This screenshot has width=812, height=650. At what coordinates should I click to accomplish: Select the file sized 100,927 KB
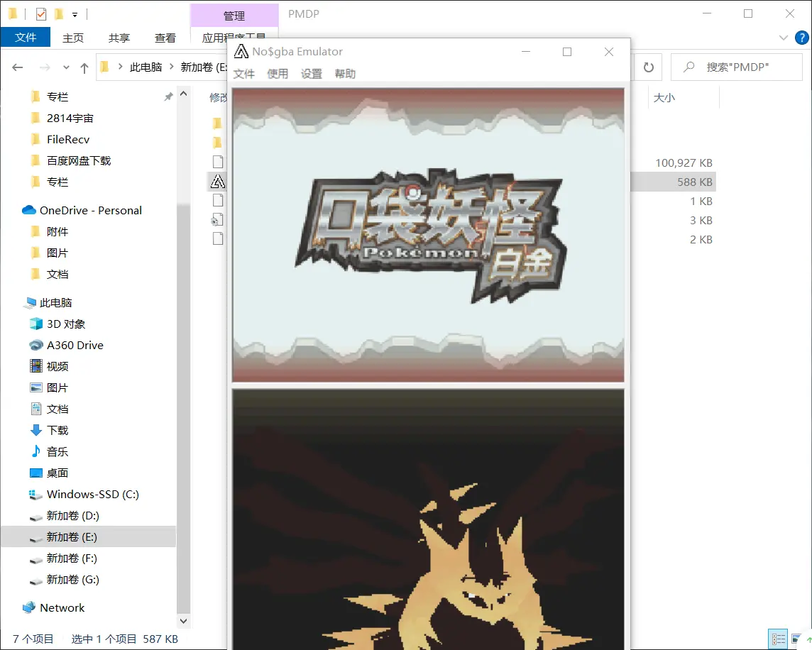point(684,162)
